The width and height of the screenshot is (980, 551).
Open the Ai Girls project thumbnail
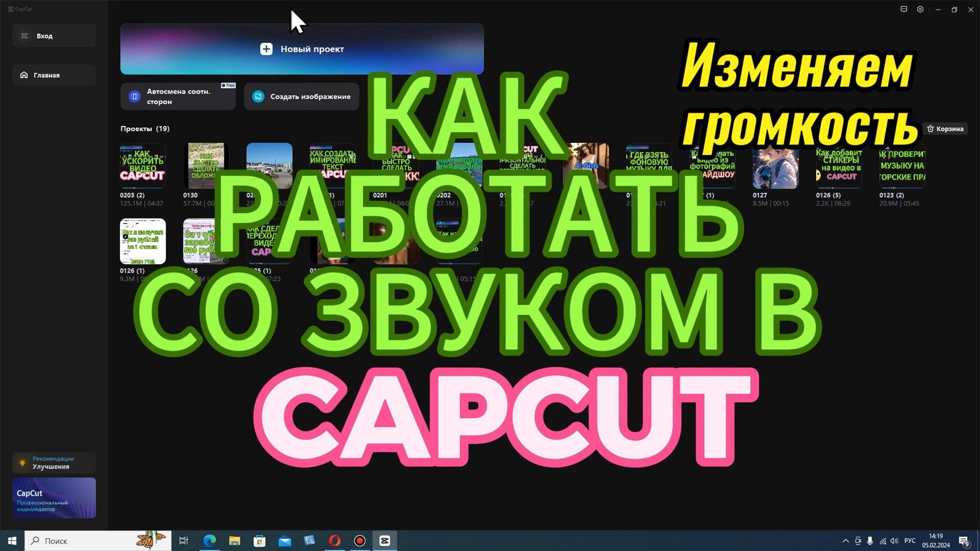586,166
